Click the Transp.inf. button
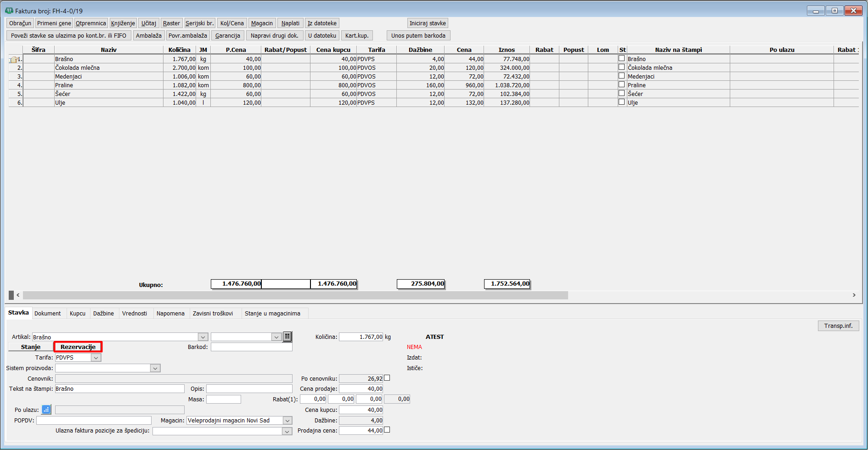 tap(838, 326)
